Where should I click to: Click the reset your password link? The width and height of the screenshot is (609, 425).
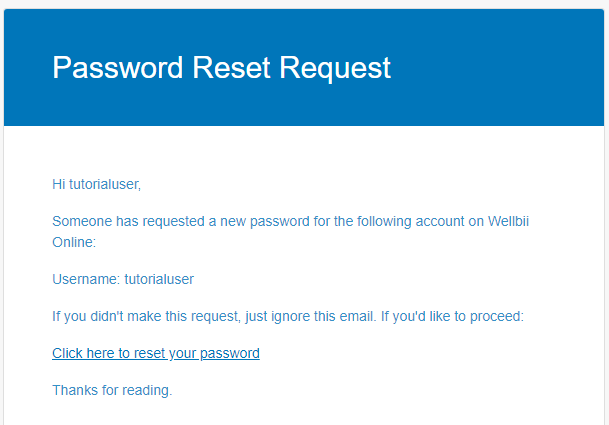tap(156, 354)
